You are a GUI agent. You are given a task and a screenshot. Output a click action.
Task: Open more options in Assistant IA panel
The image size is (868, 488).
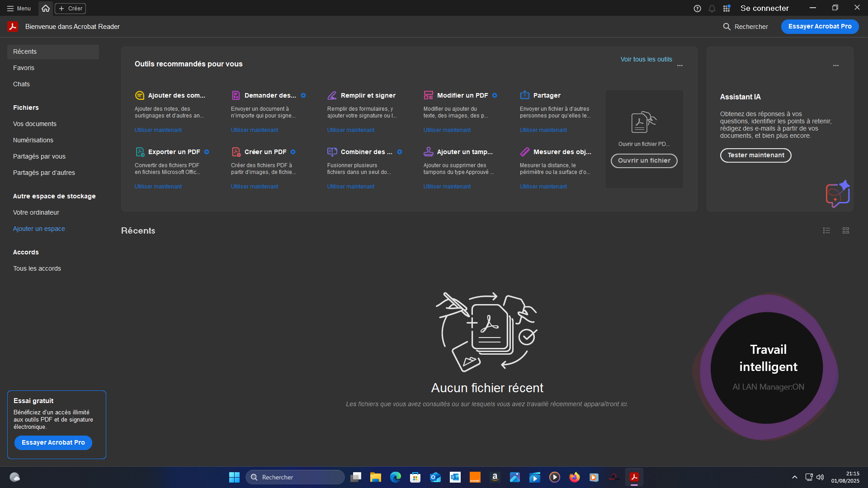point(836,66)
